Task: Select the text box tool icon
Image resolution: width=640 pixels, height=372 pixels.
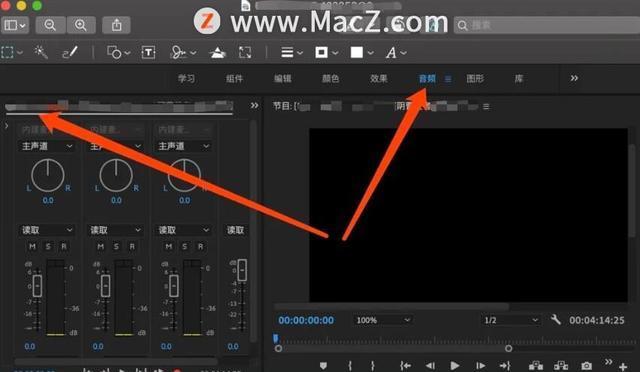Action: click(148, 52)
